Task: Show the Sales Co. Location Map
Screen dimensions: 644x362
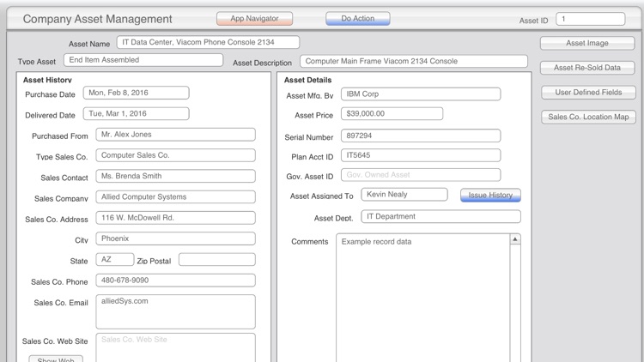Action: (x=588, y=117)
